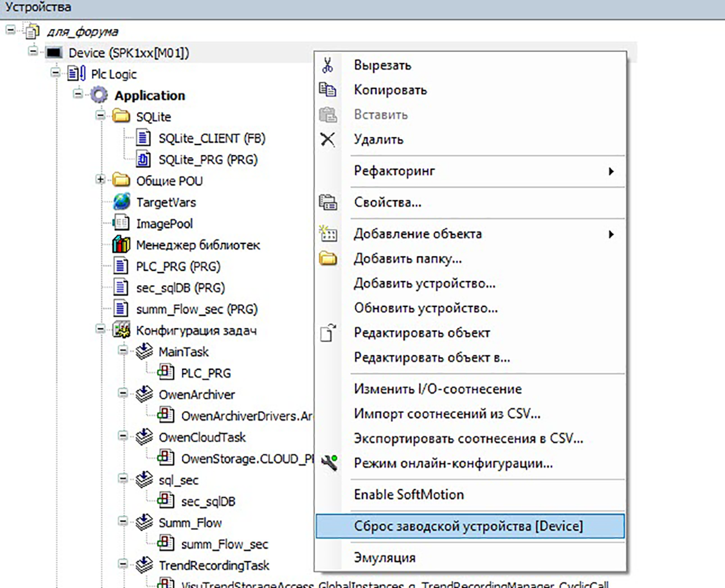Click the scissors icon next to Вырезать
The width and height of the screenshot is (725, 588).
pyautogui.click(x=327, y=65)
